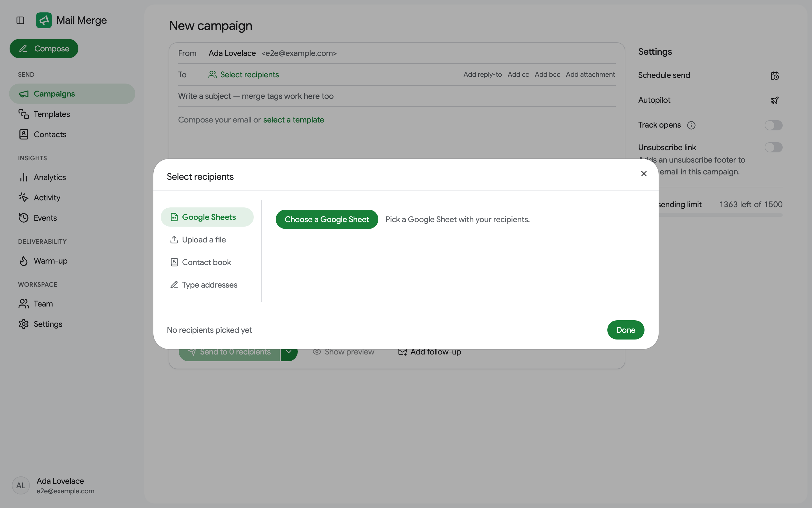The image size is (812, 508).
Task: Click Add bcc link
Action: (547, 75)
